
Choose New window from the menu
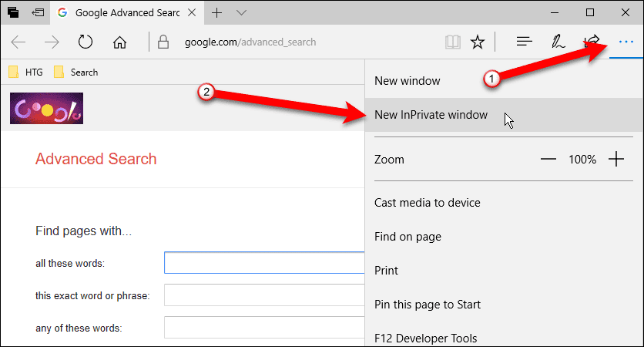click(407, 81)
